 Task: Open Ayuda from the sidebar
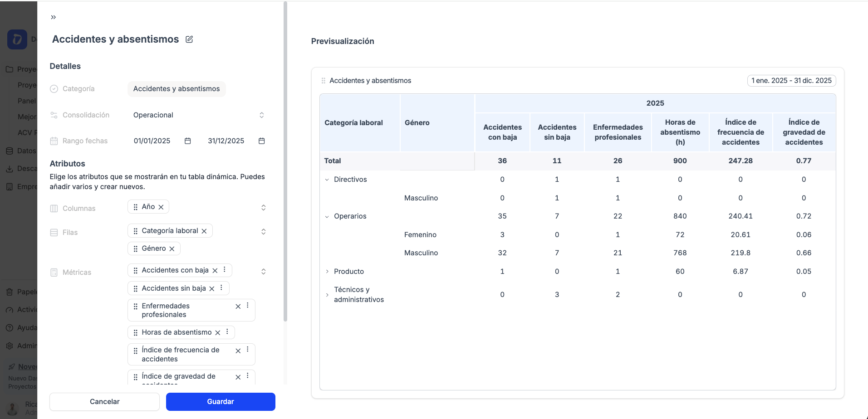pos(10,327)
